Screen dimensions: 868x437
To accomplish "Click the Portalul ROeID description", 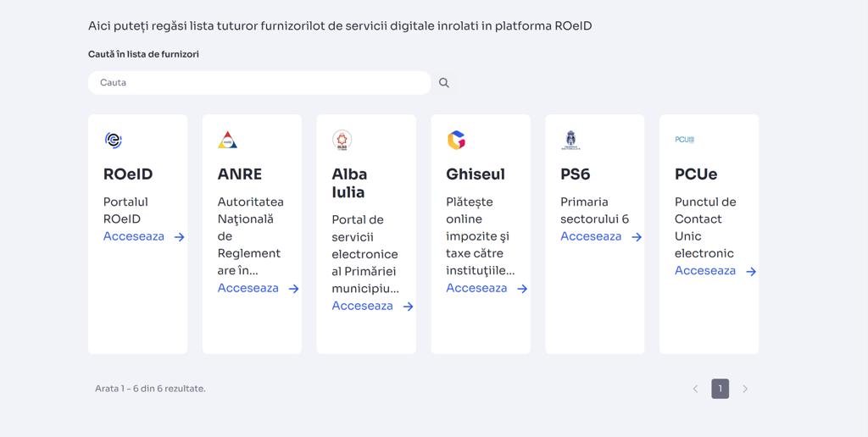I will click(x=125, y=210).
